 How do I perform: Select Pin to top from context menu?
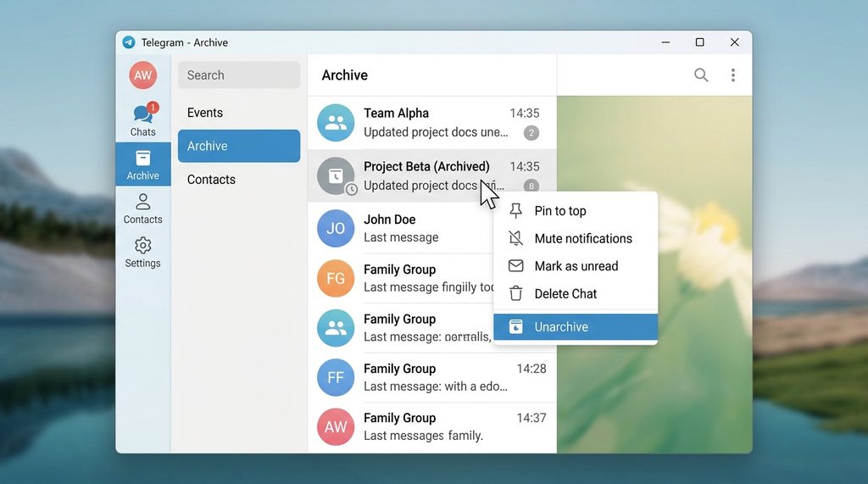point(559,211)
